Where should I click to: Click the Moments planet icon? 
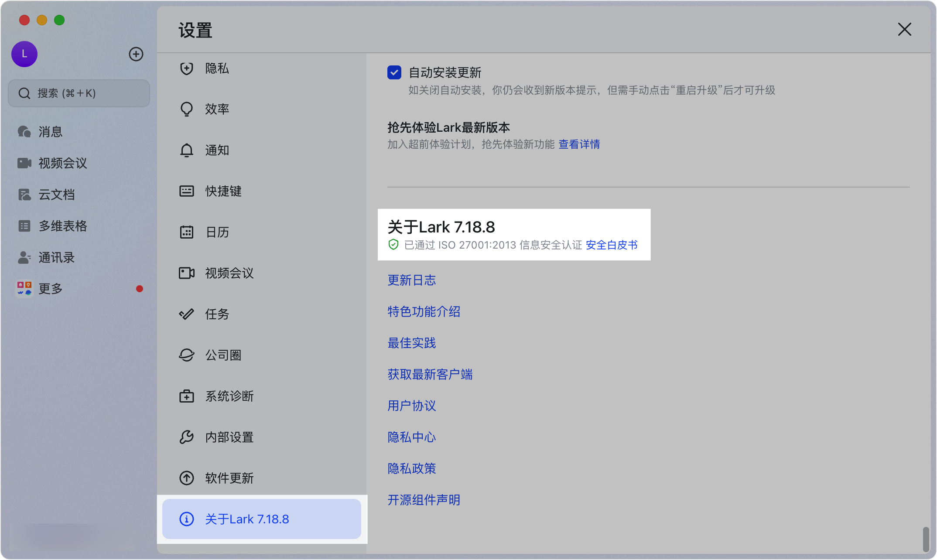click(187, 355)
